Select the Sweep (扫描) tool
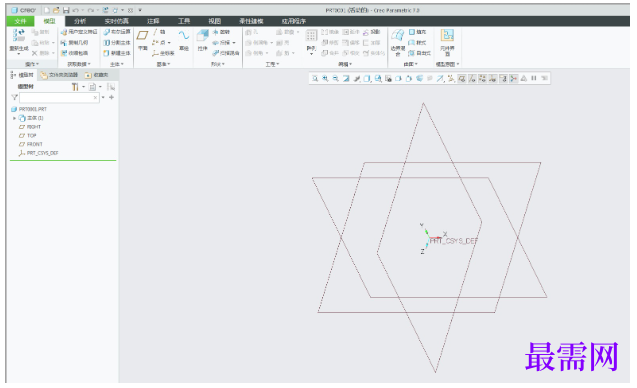Screen dimensions: 637x388 tap(221, 42)
